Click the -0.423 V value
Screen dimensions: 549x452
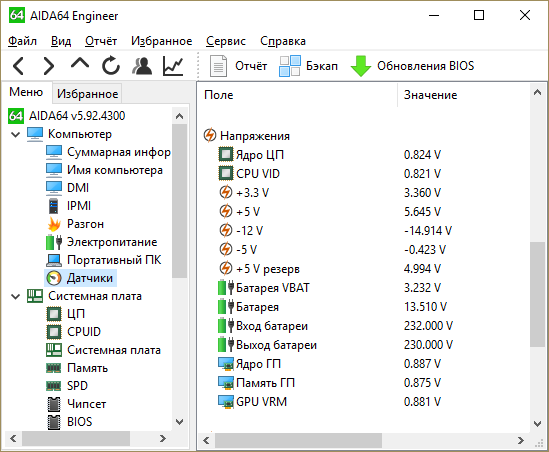pyautogui.click(x=425, y=250)
